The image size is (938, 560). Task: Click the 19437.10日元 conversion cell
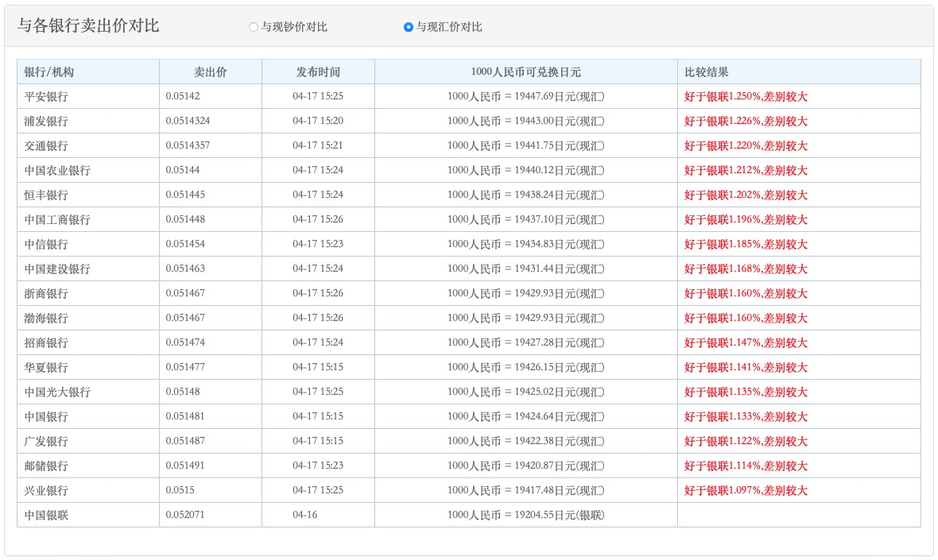(525, 219)
